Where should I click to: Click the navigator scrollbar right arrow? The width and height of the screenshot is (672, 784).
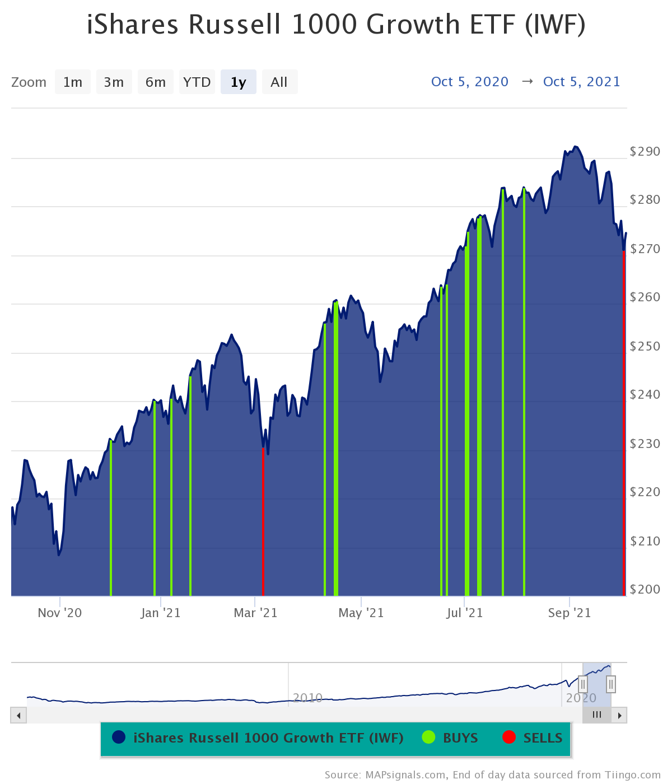point(619,715)
